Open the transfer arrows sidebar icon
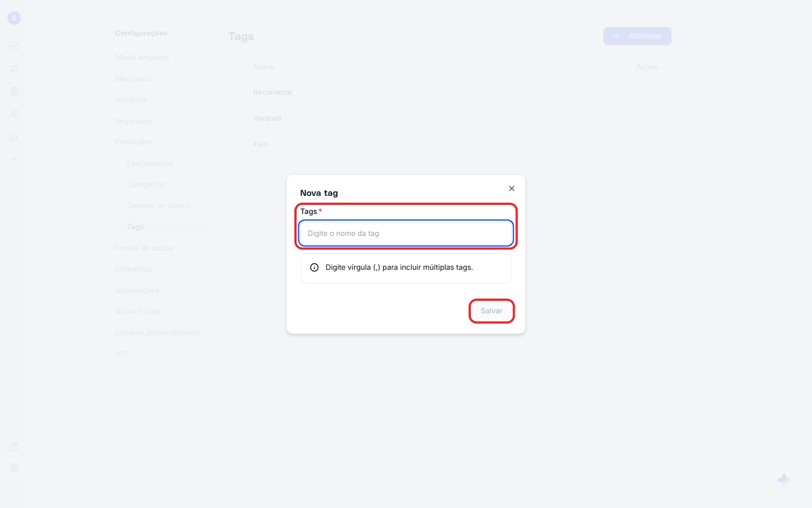This screenshot has height=508, width=812. tap(14, 69)
